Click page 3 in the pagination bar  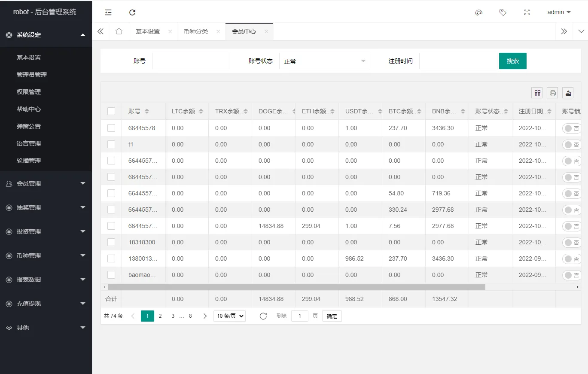point(173,316)
